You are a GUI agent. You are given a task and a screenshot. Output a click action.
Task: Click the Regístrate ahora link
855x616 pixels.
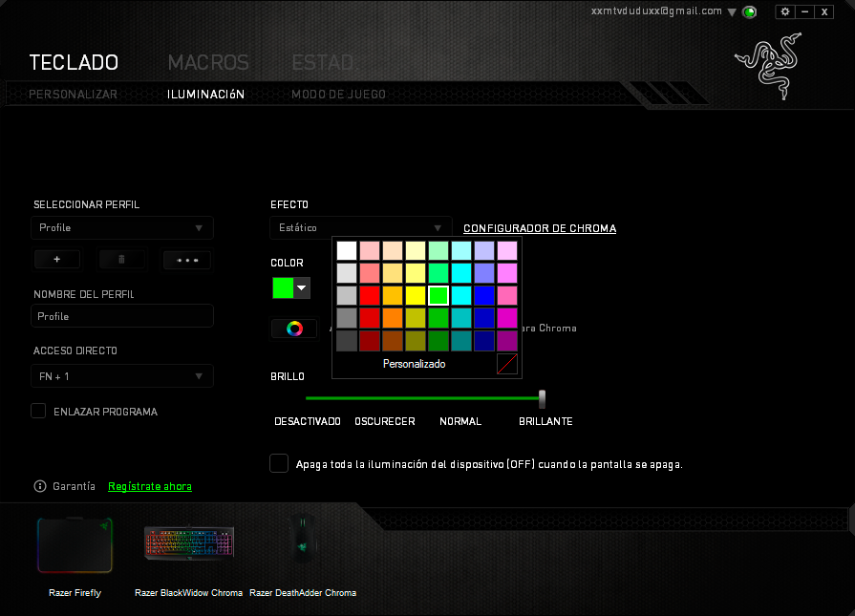150,486
